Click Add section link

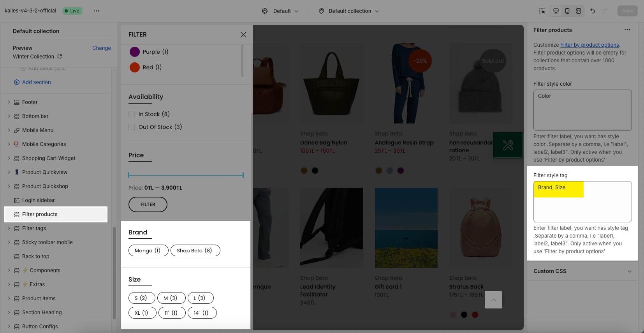37,82
